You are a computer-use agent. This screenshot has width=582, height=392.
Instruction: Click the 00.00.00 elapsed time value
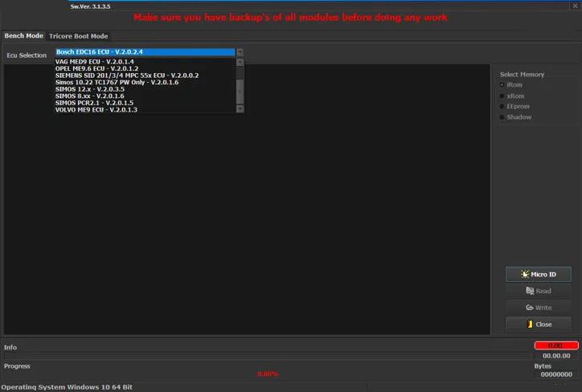tap(556, 356)
